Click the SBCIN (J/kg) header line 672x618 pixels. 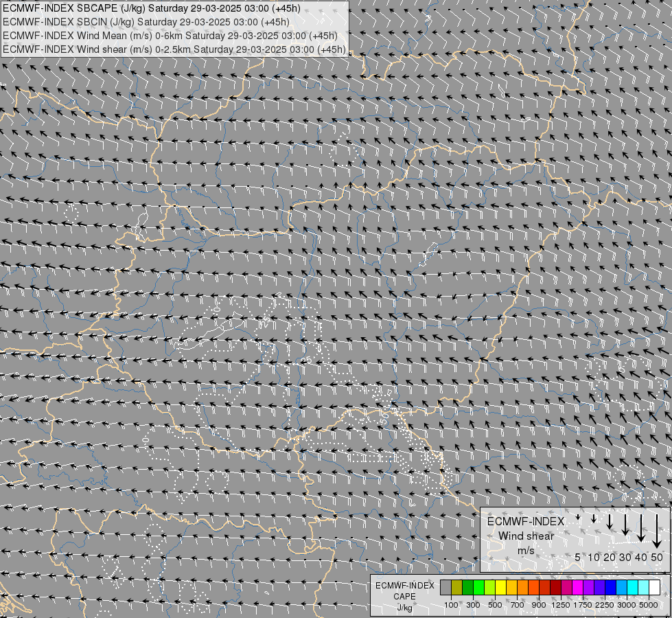(146, 22)
